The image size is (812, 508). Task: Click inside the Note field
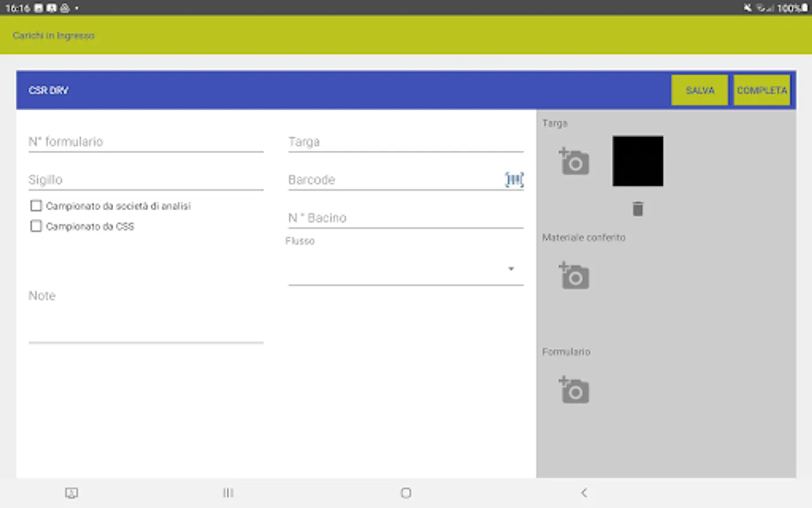coord(145,316)
